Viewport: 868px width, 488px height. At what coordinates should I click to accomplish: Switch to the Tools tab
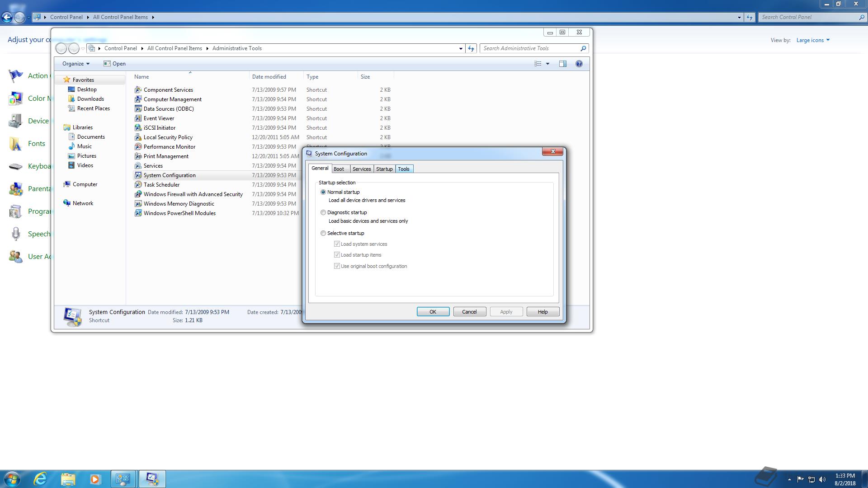click(x=404, y=169)
